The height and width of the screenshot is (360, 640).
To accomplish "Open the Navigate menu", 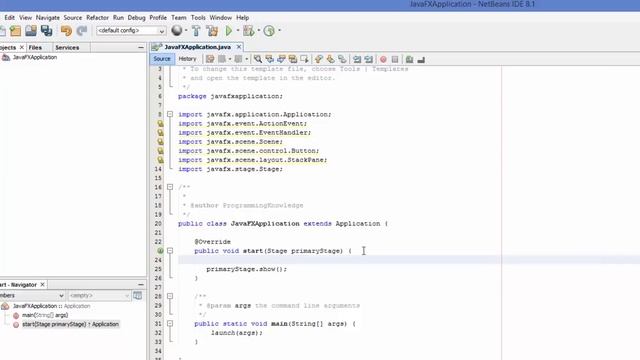I will [48, 18].
